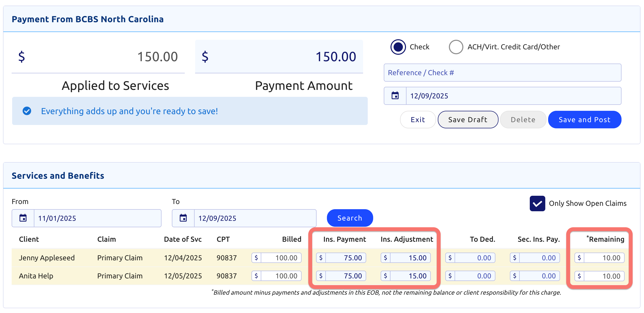Run the claims Search button
This screenshot has width=644, height=313.
(350, 218)
